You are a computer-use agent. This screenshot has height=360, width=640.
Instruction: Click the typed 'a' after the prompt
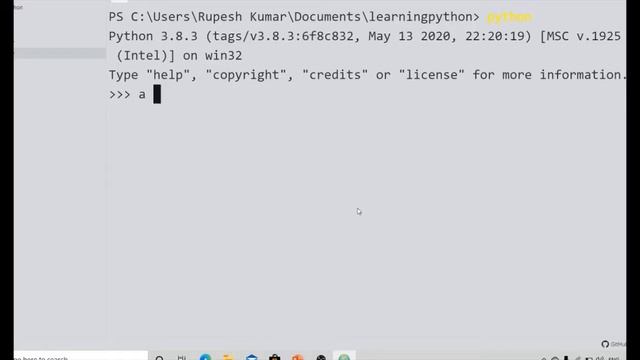[x=142, y=95]
